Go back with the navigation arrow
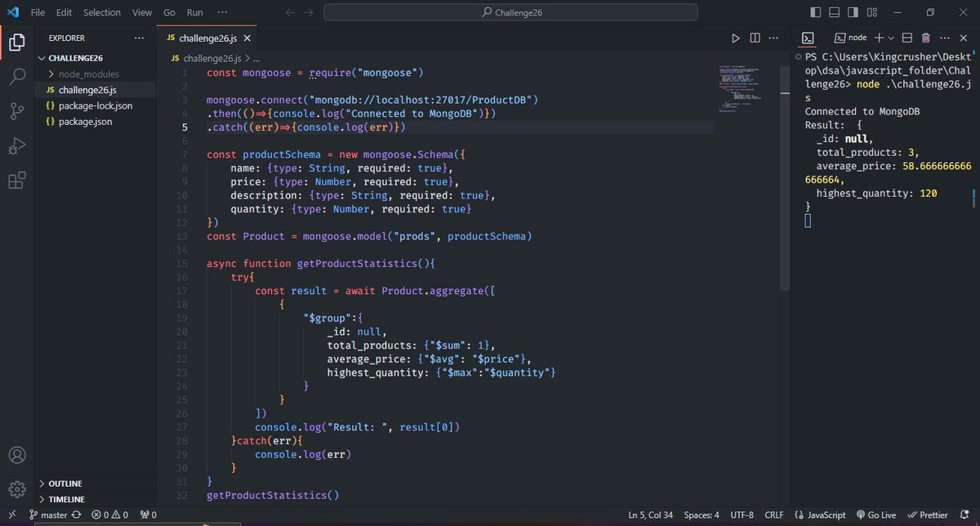The height and width of the screenshot is (526, 980). point(291,12)
